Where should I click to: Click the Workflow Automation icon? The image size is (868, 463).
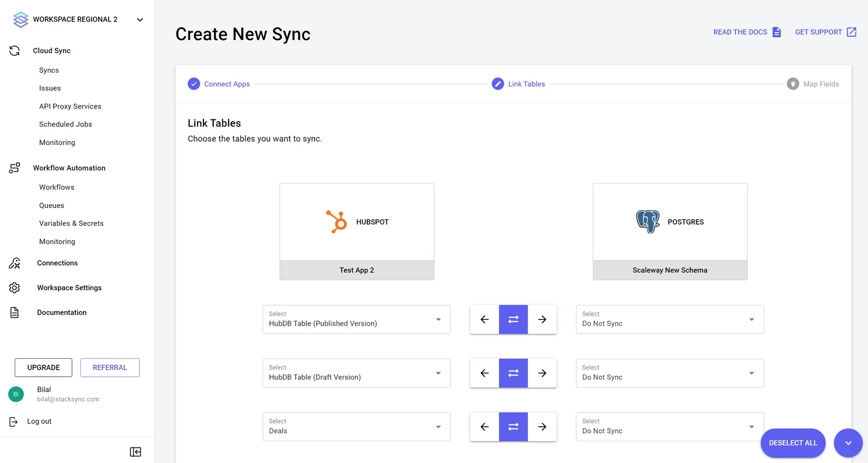tap(15, 168)
